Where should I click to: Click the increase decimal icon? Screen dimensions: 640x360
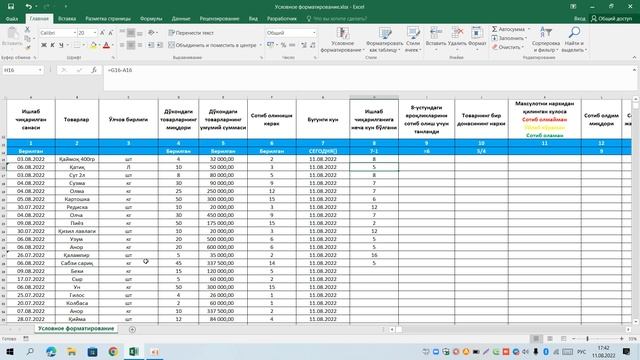pos(304,45)
